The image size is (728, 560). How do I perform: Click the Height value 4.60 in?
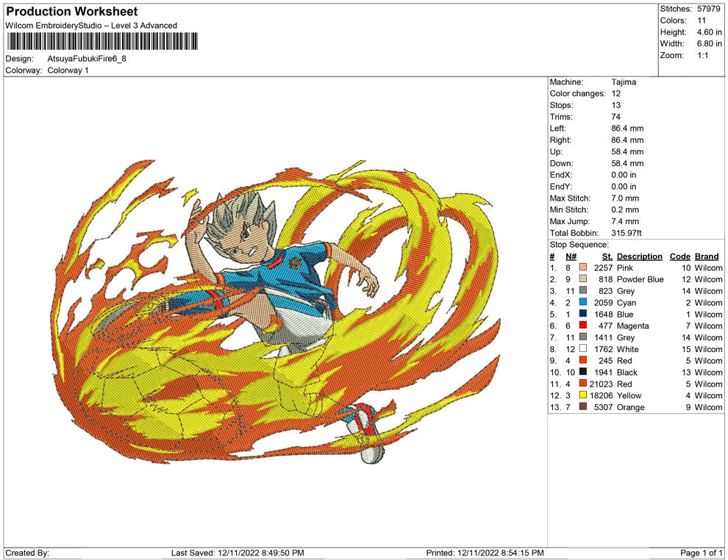click(x=710, y=32)
